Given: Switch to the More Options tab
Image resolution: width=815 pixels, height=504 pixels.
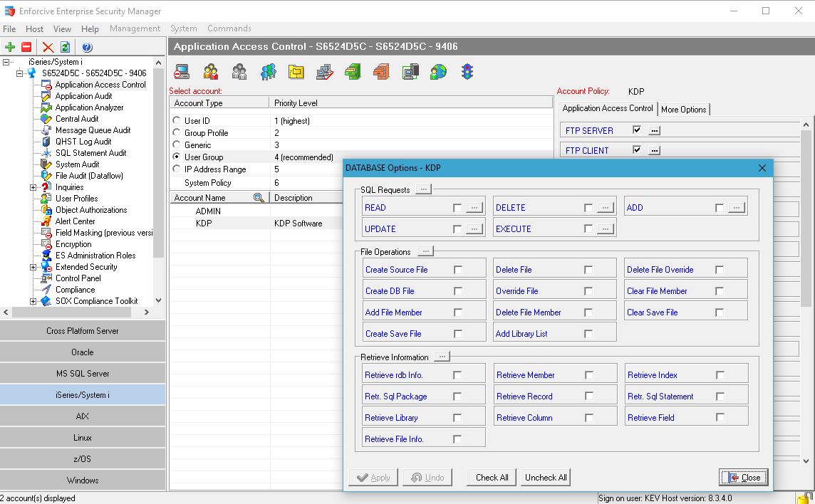Looking at the screenshot, I should pyautogui.click(x=684, y=110).
